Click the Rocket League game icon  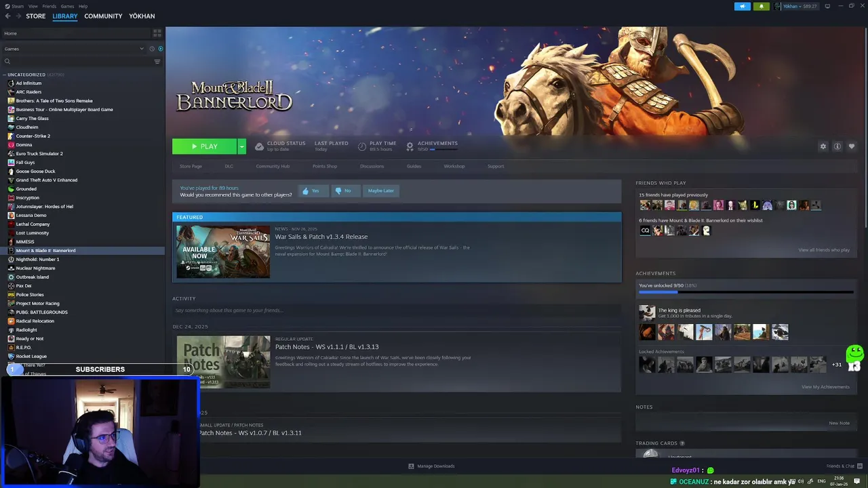point(11,357)
